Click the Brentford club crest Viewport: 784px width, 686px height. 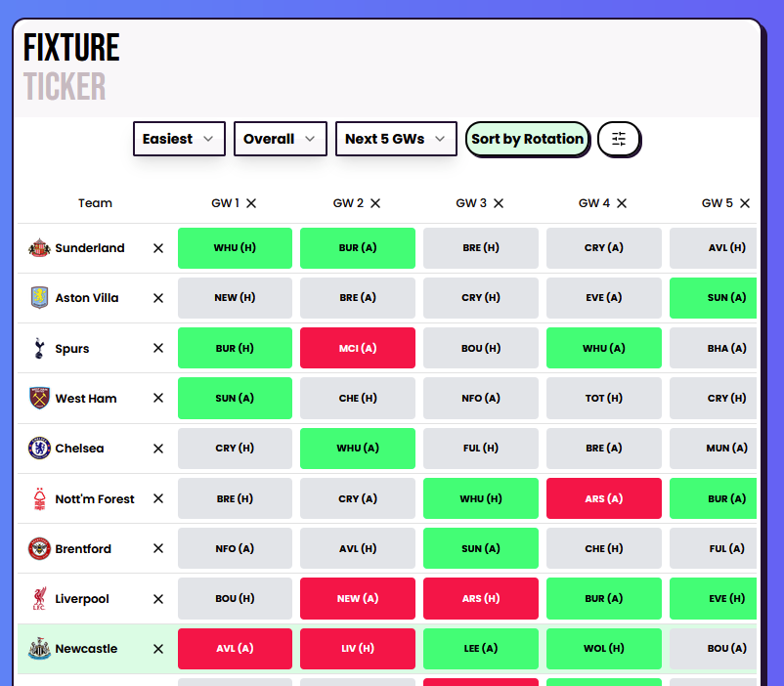[39, 549]
